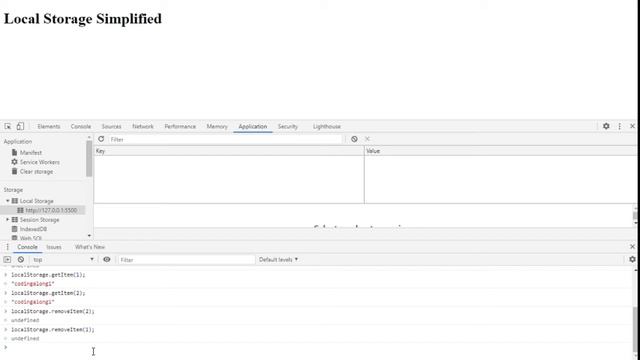Clear all storage entries icon

tap(354, 139)
